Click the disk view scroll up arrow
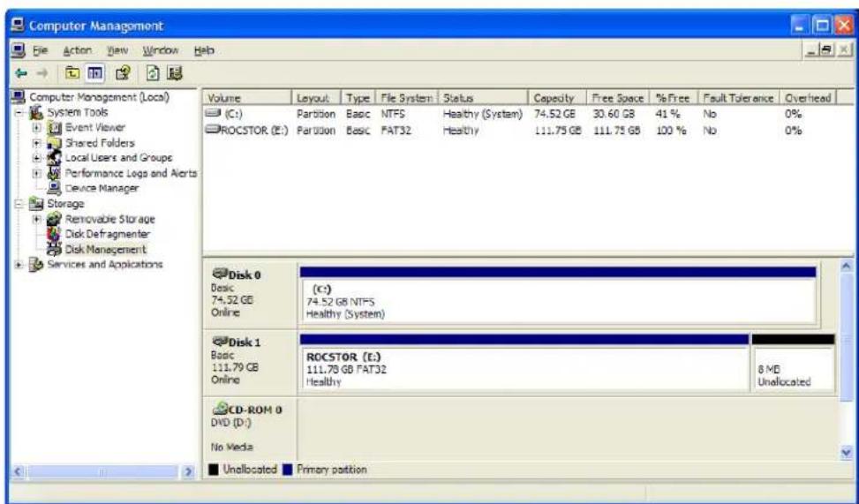 [x=847, y=266]
